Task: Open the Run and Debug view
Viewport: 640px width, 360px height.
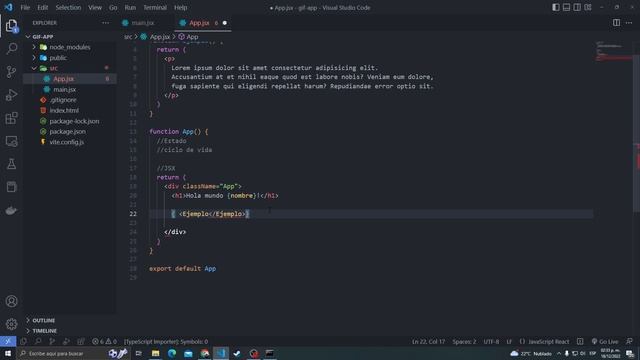Action: tap(11, 95)
